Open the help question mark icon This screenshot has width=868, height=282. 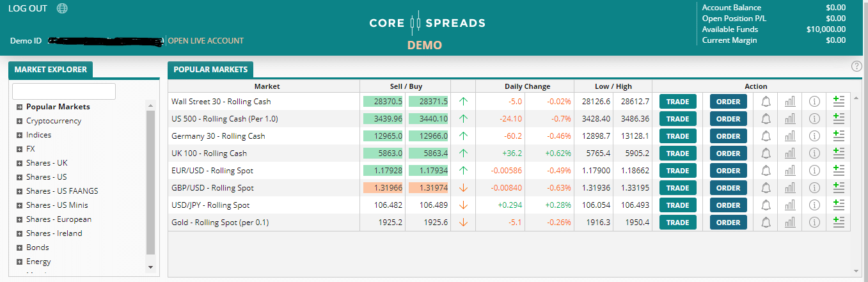coord(857,67)
